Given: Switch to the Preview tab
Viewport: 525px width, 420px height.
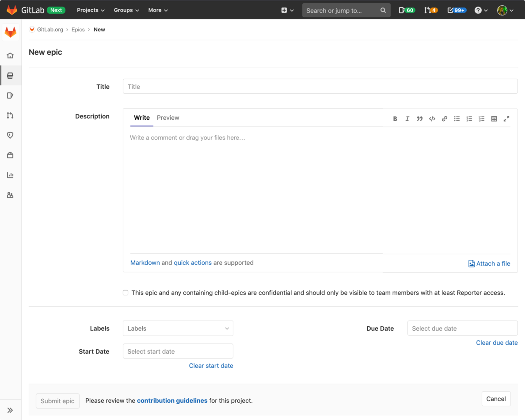Looking at the screenshot, I should tap(168, 118).
